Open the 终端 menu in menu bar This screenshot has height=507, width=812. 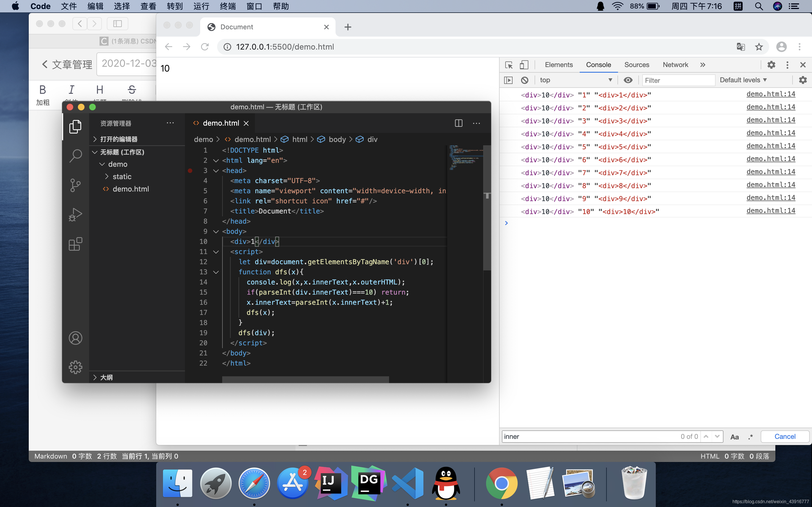[228, 6]
